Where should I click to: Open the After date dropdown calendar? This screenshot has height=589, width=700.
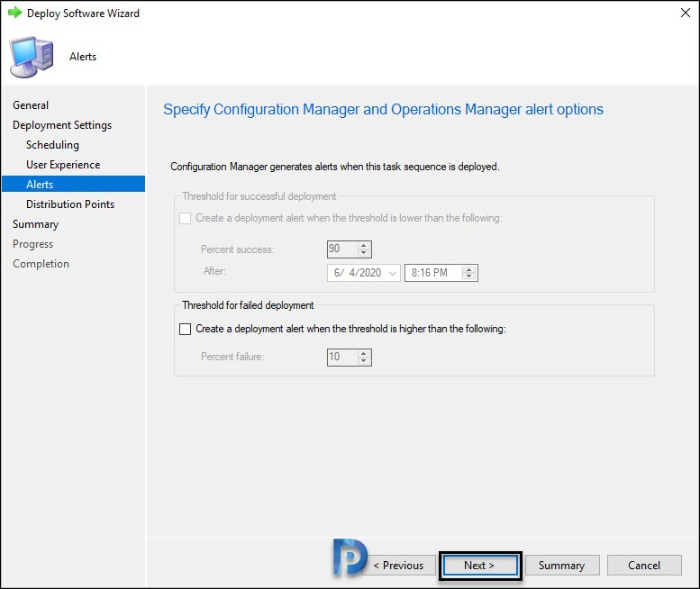(393, 273)
